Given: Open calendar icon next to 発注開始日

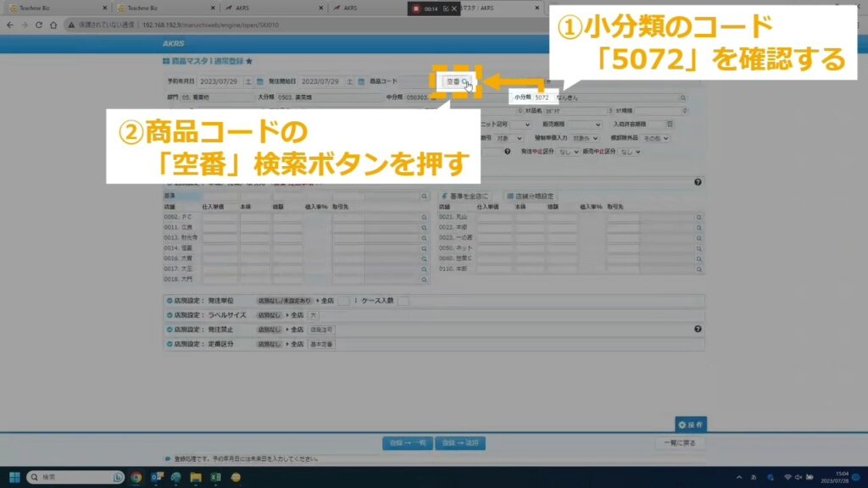Looking at the screenshot, I should click(x=361, y=82).
